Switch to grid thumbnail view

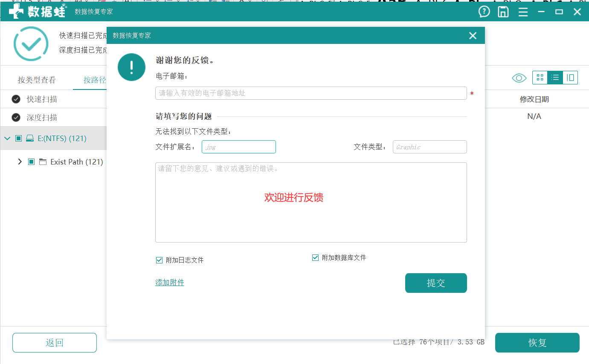point(540,78)
